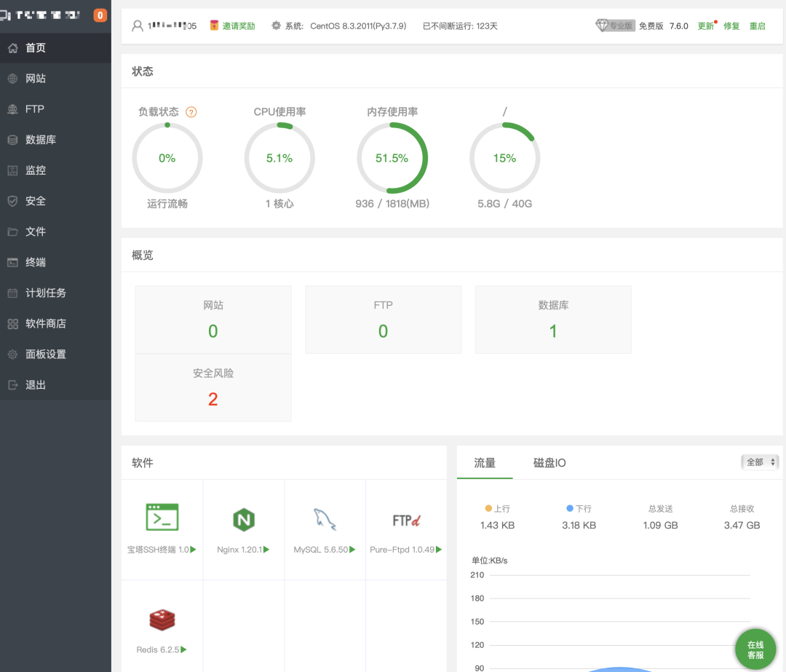This screenshot has height=672, width=786.
Task: Click the 在线客服 online support button
Action: [755, 649]
